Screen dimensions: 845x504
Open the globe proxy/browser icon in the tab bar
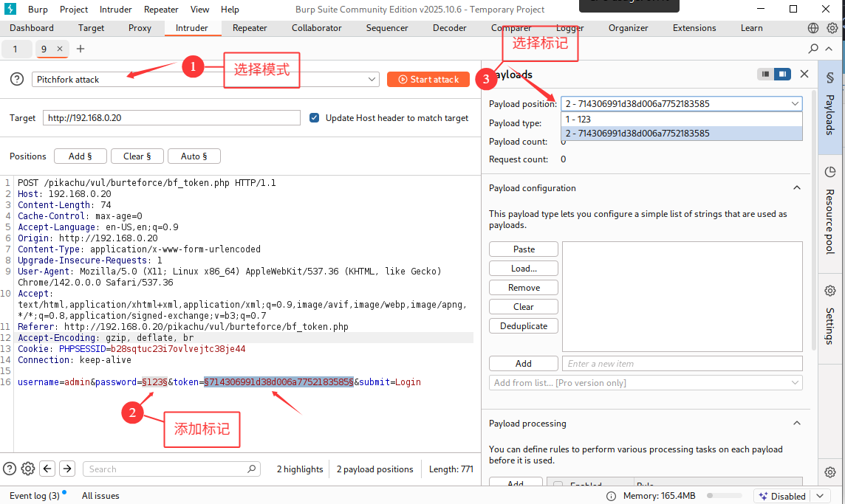813,28
